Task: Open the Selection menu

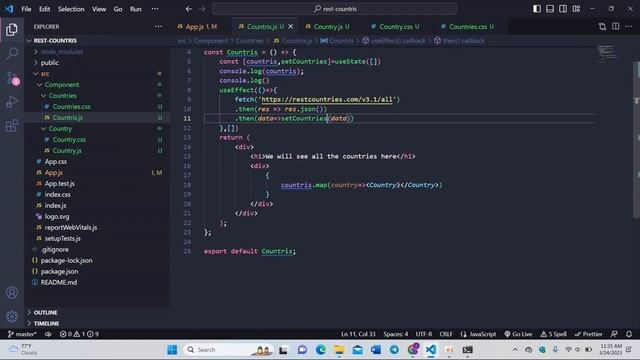Action: (x=71, y=9)
